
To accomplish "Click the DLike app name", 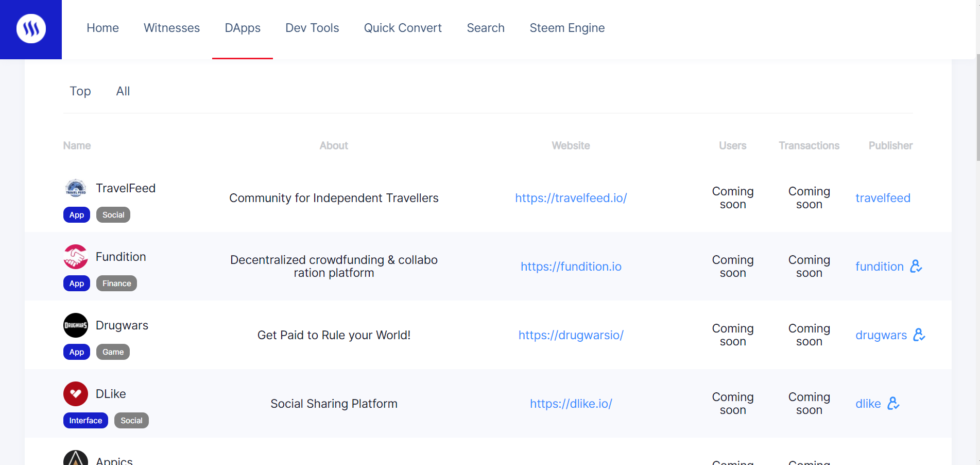I will pyautogui.click(x=111, y=394).
